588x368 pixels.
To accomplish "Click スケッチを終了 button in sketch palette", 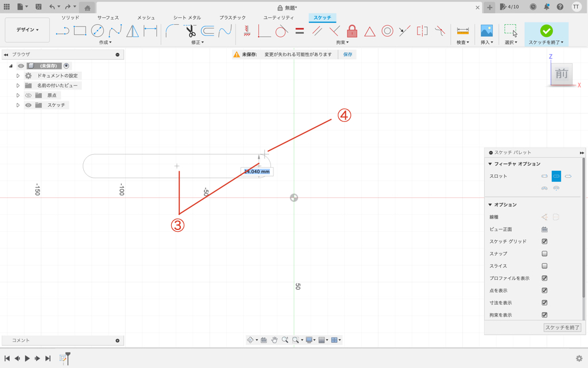I will 562,327.
